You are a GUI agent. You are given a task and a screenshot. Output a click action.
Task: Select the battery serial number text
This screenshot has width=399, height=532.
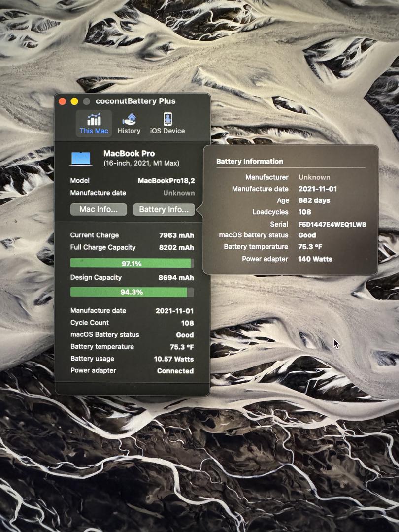(x=332, y=224)
